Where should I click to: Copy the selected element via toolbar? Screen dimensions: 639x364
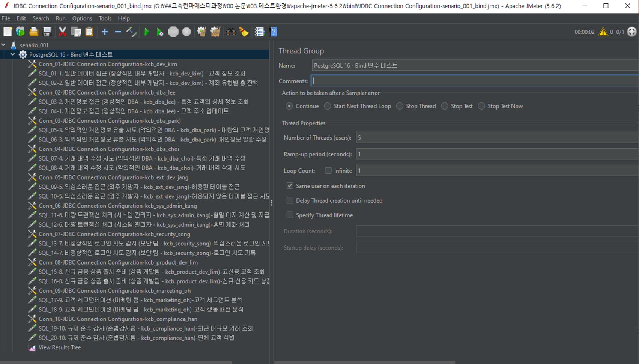pos(76,32)
